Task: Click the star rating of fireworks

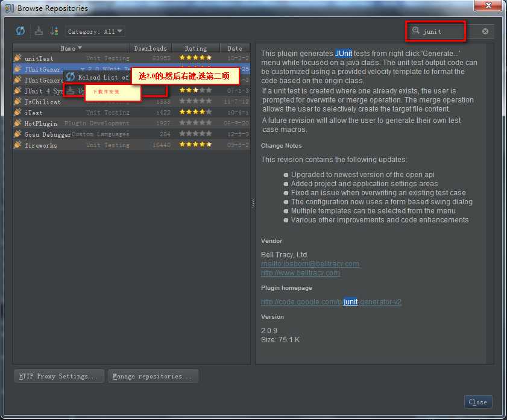Action: (195, 145)
